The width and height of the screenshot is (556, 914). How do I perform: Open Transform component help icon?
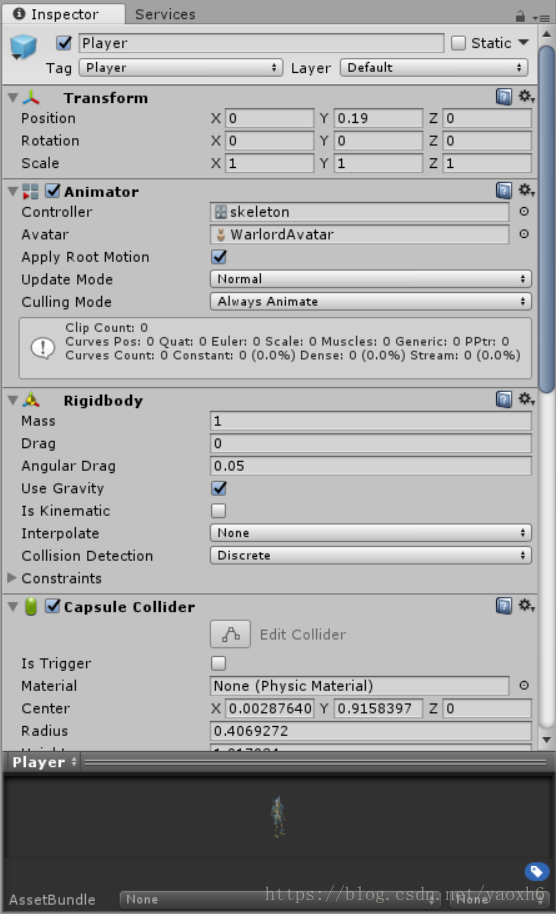504,97
